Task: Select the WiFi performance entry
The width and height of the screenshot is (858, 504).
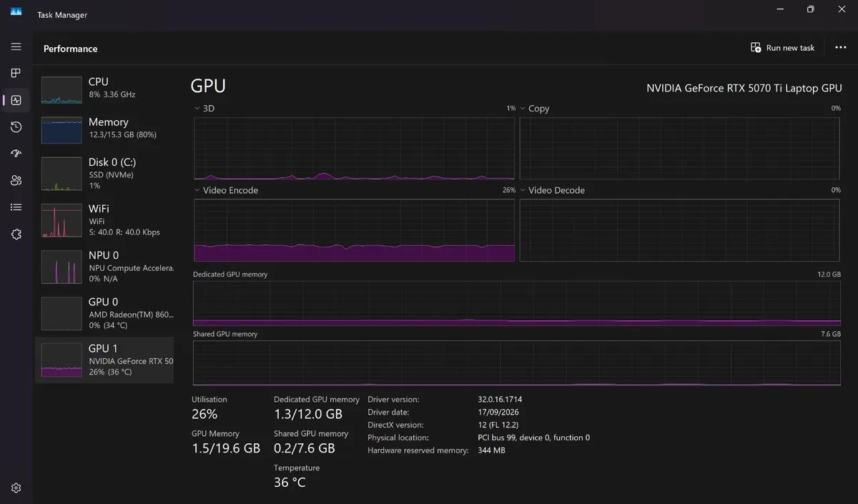Action: tap(104, 220)
